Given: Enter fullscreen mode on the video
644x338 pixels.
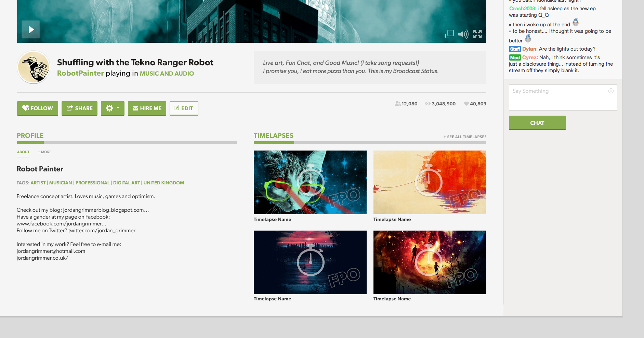Looking at the screenshot, I should coord(477,34).
